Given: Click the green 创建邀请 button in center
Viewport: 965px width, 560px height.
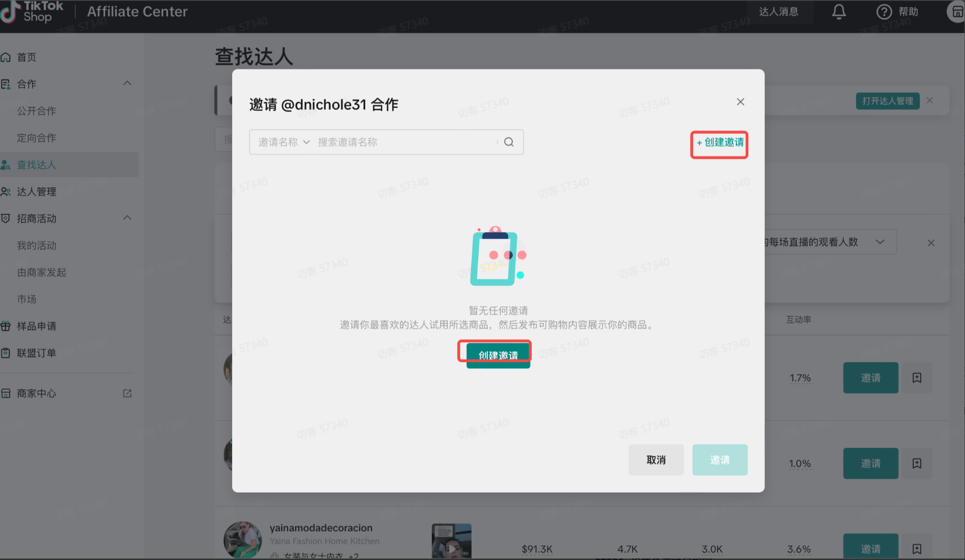Looking at the screenshot, I should coord(498,356).
